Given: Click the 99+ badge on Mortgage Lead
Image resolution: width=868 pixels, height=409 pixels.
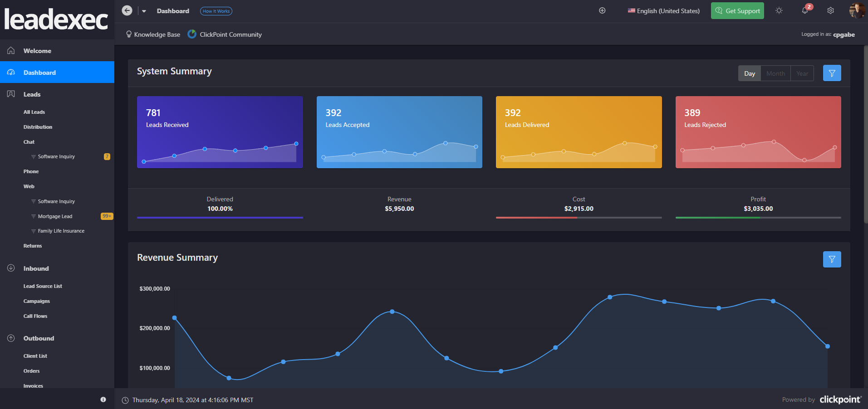Looking at the screenshot, I should point(107,216).
